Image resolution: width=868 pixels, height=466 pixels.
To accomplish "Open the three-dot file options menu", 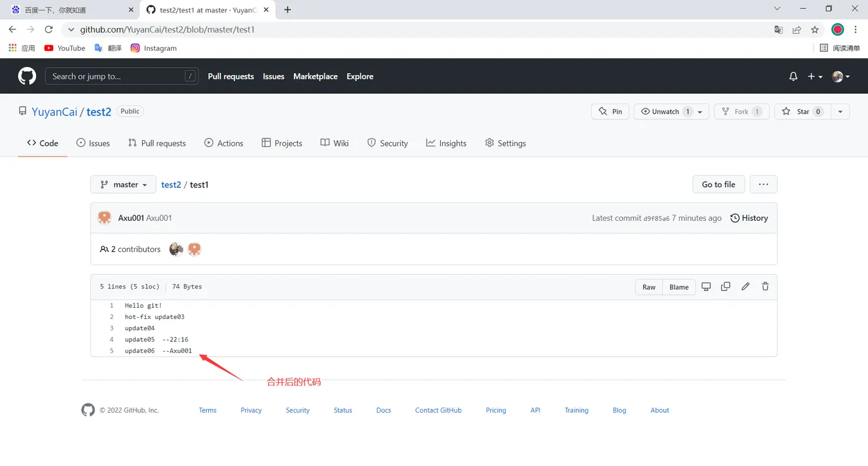I will pyautogui.click(x=763, y=184).
